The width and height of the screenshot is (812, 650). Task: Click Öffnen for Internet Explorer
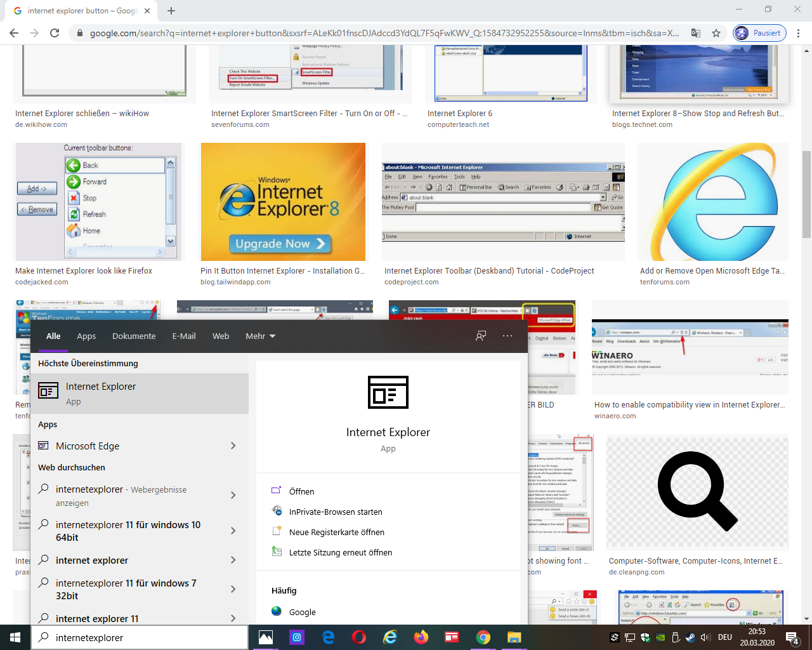[301, 491]
